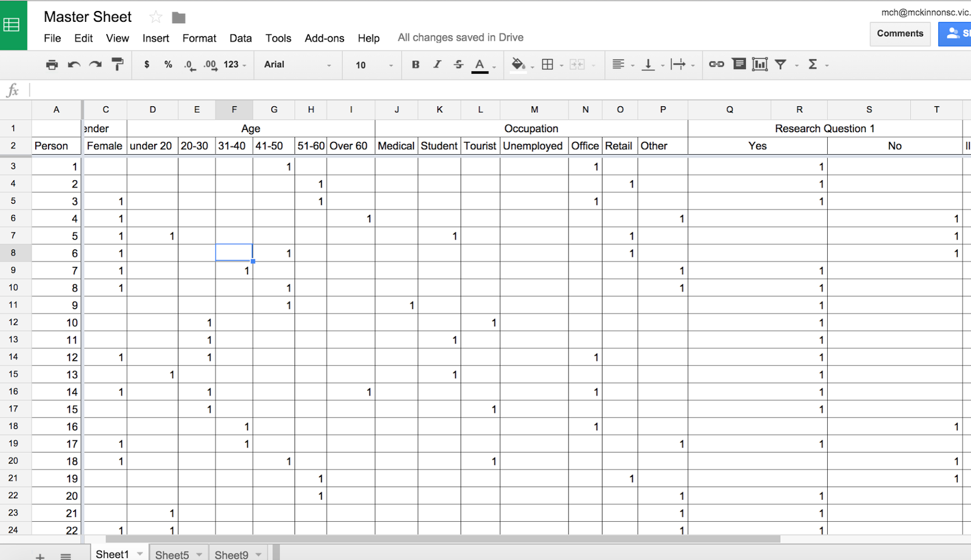Viewport: 971px width, 560px height.
Task: Insert a link
Action: pos(717,64)
